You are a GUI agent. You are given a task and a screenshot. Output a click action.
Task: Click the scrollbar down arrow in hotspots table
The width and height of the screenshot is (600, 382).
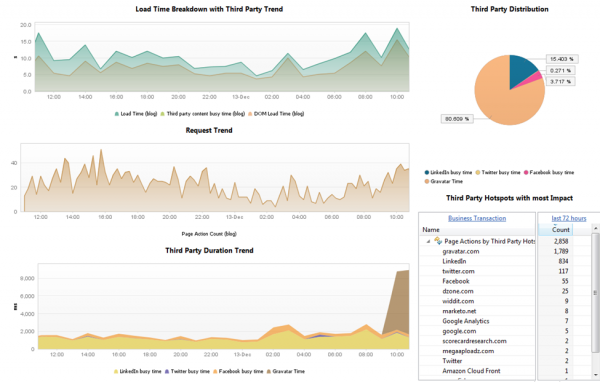point(595,375)
